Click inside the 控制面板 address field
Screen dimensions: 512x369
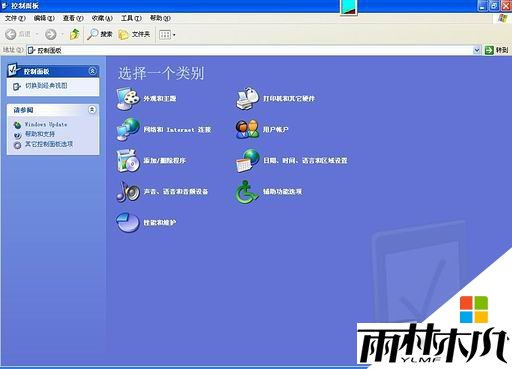[250, 50]
